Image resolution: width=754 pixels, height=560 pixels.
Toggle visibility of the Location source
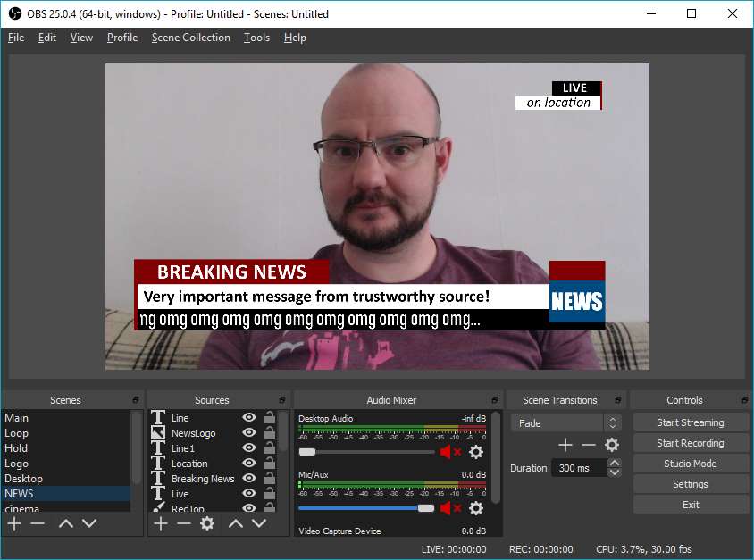coord(249,463)
